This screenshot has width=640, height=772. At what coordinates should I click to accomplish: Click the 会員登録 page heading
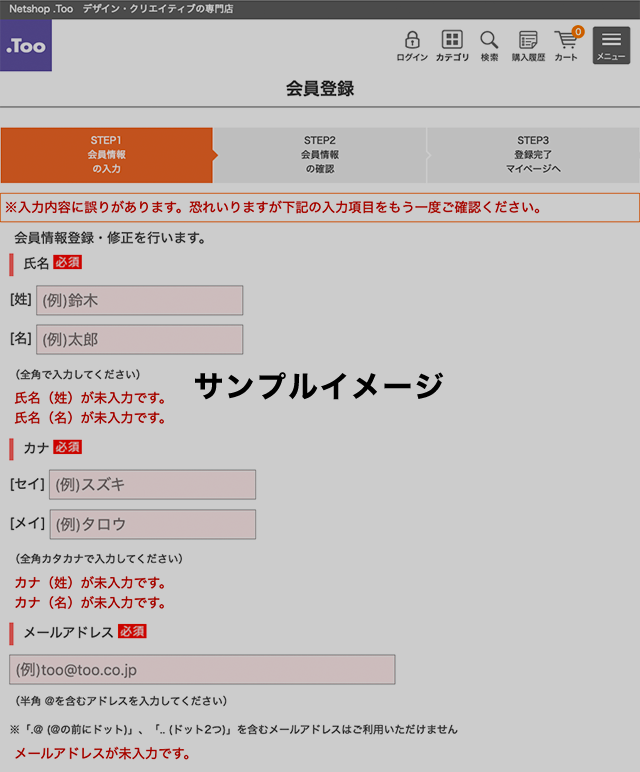point(319,89)
